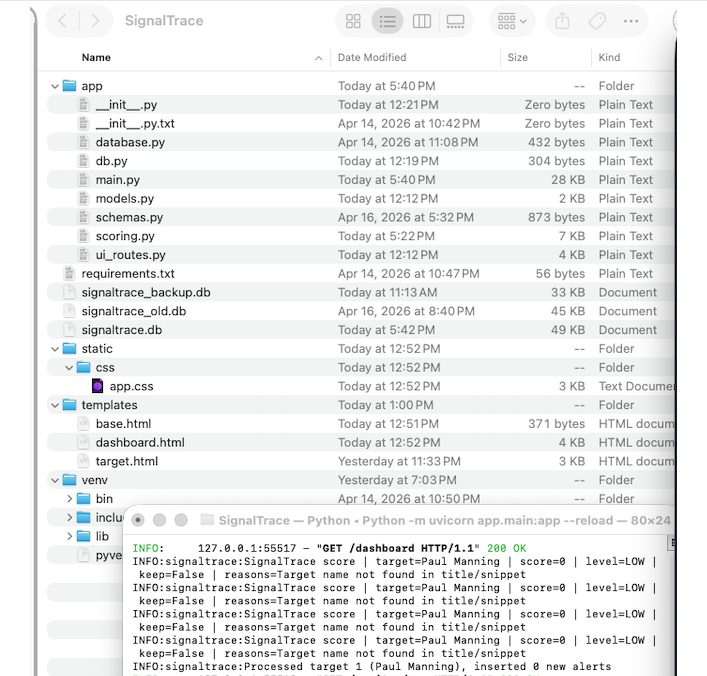Click the dashboard.html file icon

(83, 442)
